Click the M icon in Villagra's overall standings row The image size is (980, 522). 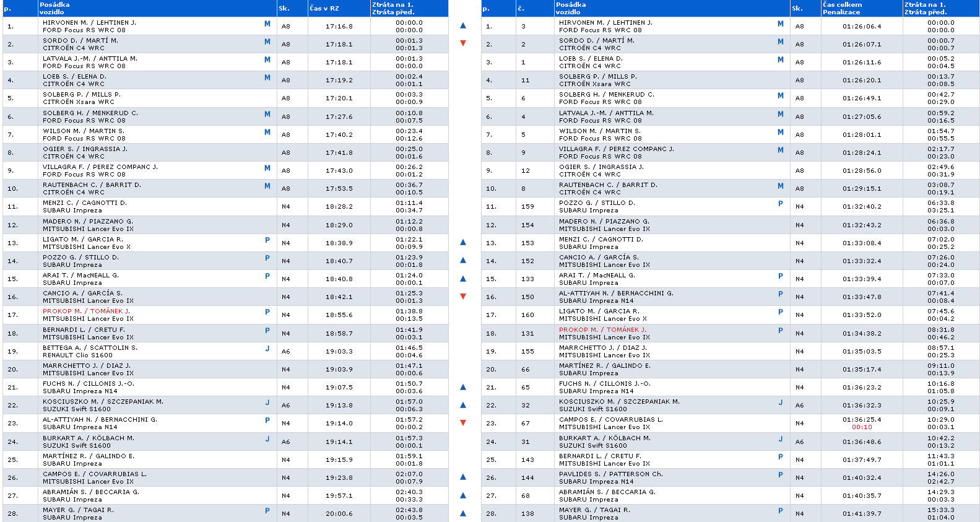[x=780, y=150]
